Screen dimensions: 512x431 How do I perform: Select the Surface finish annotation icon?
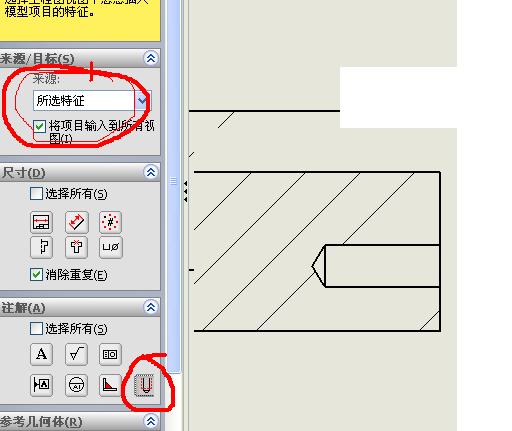coord(77,354)
